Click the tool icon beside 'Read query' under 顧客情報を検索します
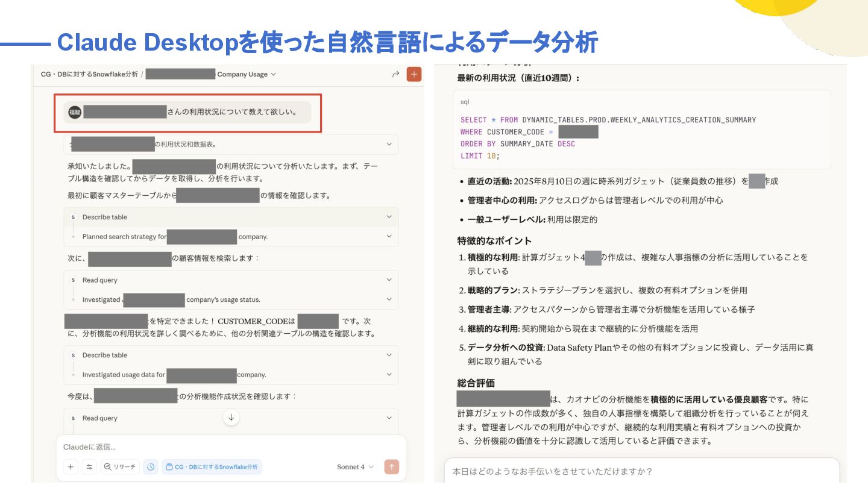The image size is (868, 488). [x=73, y=280]
